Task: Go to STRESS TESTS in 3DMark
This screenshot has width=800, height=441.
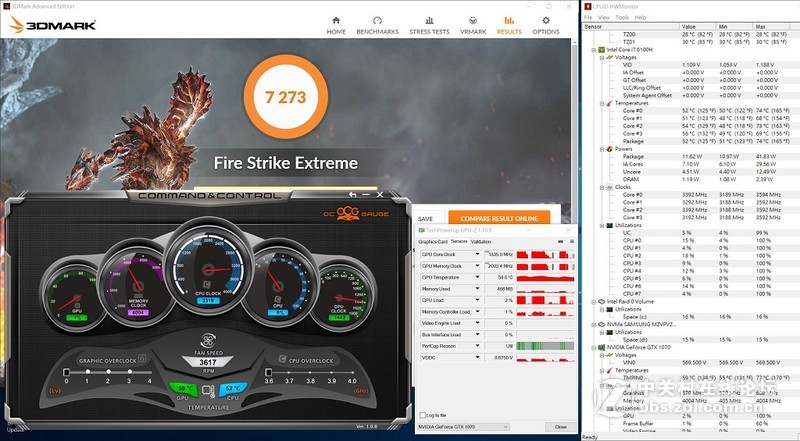Action: coord(429,26)
